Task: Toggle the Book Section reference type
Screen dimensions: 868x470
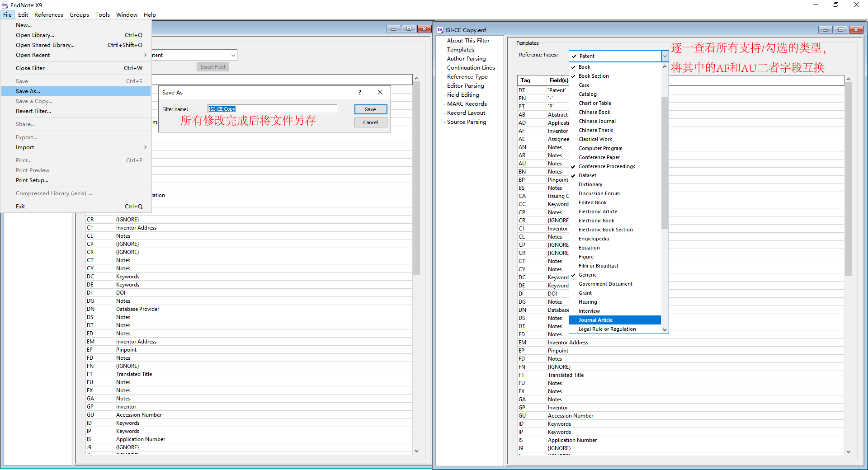Action: [x=615, y=76]
